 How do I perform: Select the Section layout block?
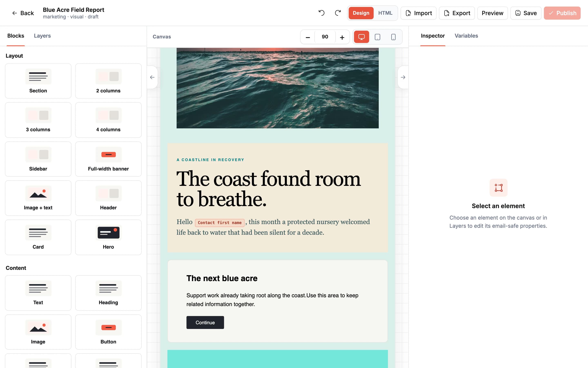tap(38, 81)
